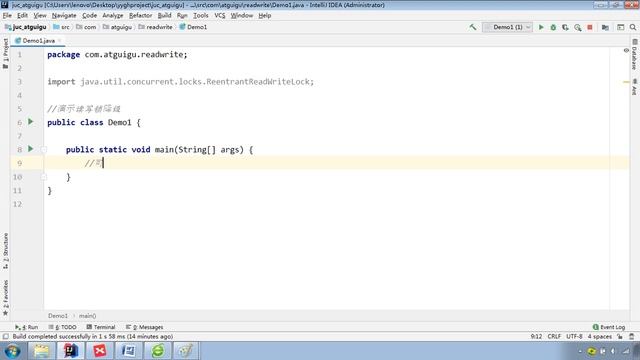This screenshot has height=360, width=640.
Task: Open the Refactor menu
Action: (140, 16)
